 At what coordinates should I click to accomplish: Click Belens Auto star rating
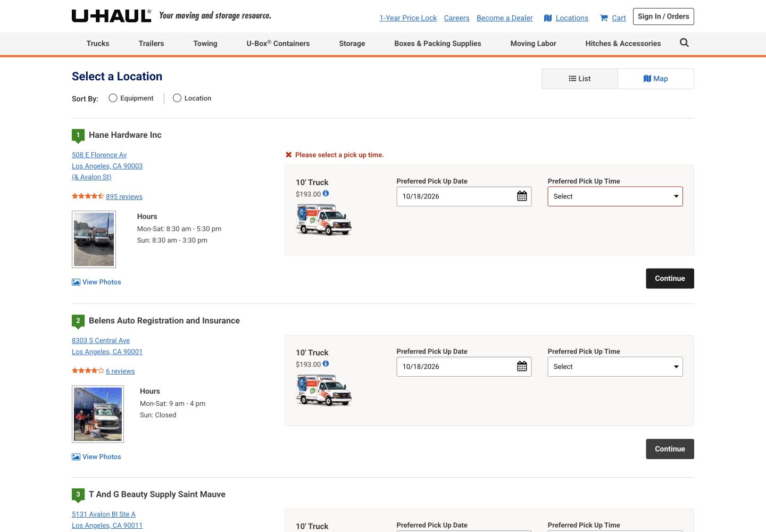[88, 371]
